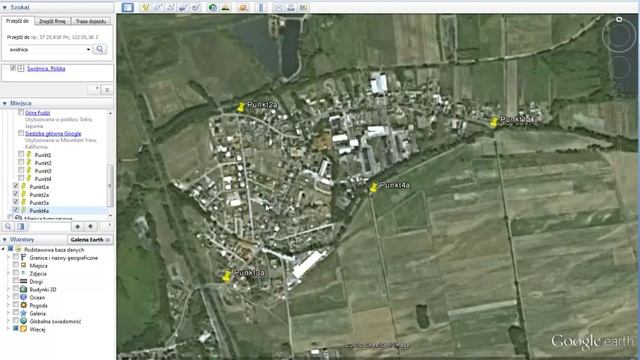Enable the Drogi layer checkbox
This screenshot has height=360, width=640.
tap(16, 281)
